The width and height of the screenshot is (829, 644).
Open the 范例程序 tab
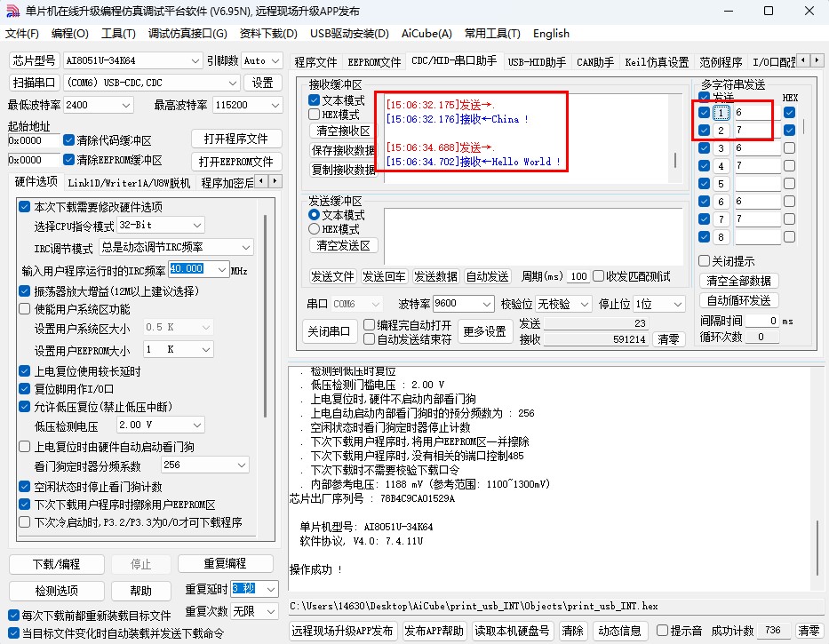[721, 62]
